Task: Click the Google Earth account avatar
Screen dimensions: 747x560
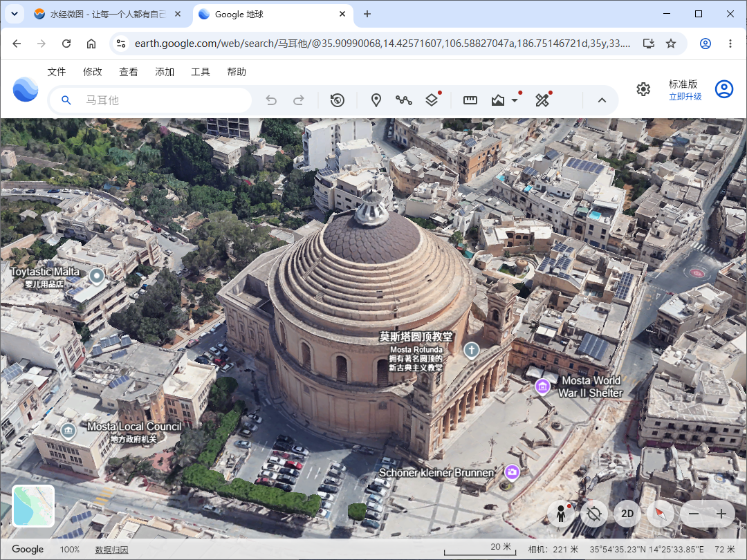Action: (724, 89)
